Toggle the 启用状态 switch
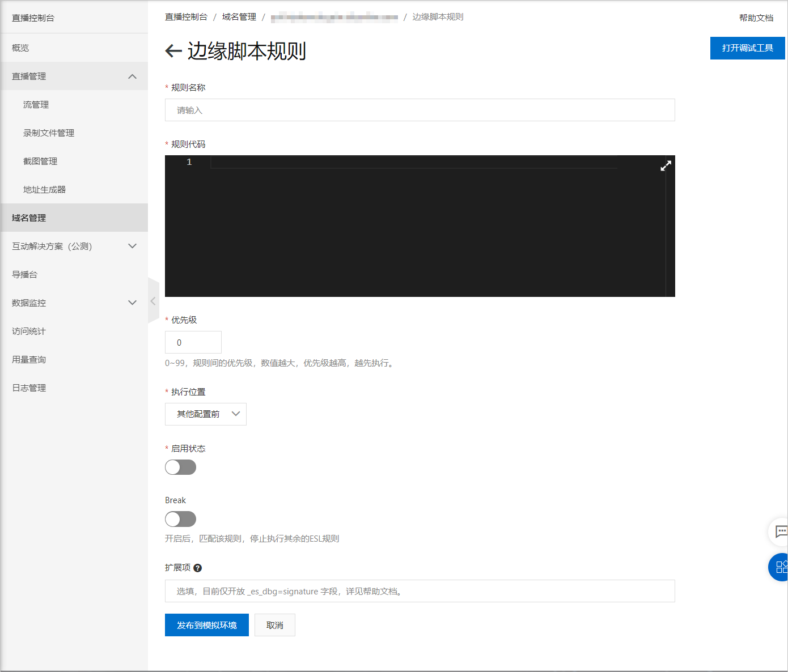 click(x=180, y=467)
